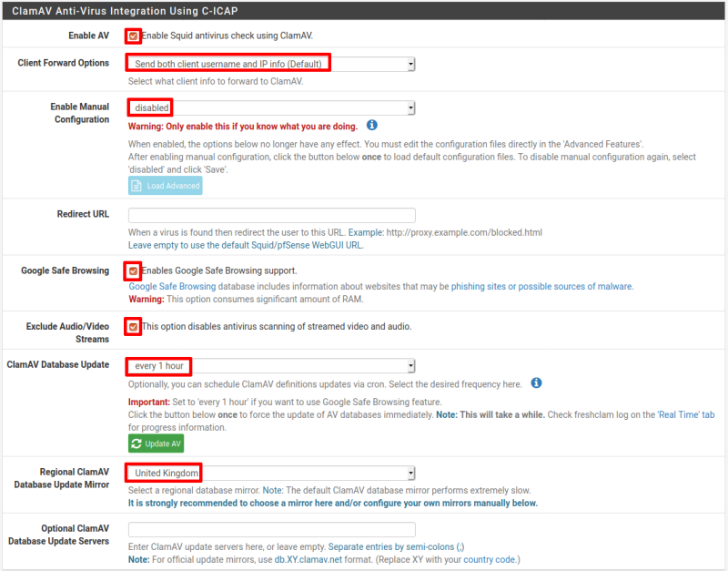Click the green Update AV button
728x571 pixels.
(x=156, y=444)
